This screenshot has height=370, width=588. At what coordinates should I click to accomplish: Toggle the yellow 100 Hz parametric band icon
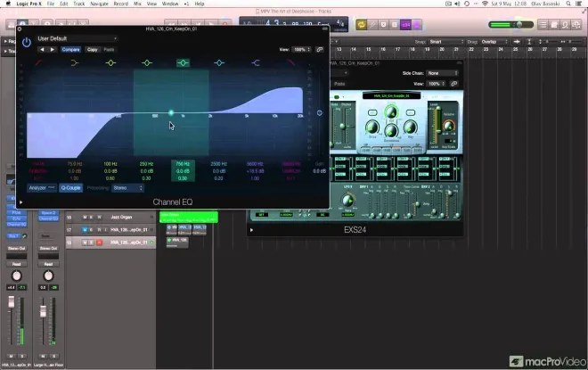(x=110, y=63)
